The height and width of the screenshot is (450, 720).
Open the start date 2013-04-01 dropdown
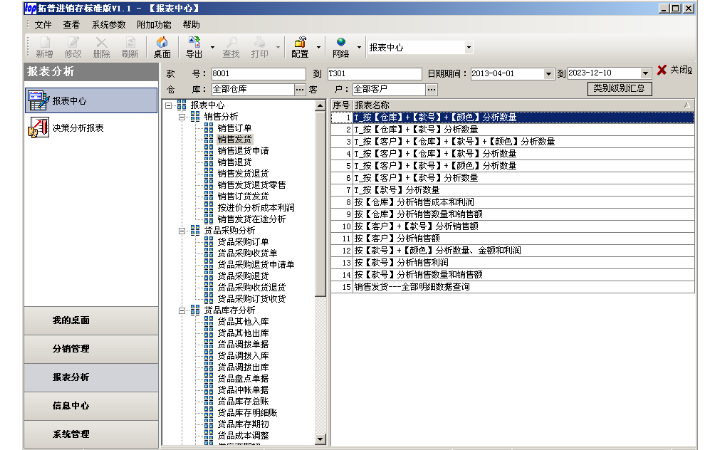pyautogui.click(x=548, y=74)
